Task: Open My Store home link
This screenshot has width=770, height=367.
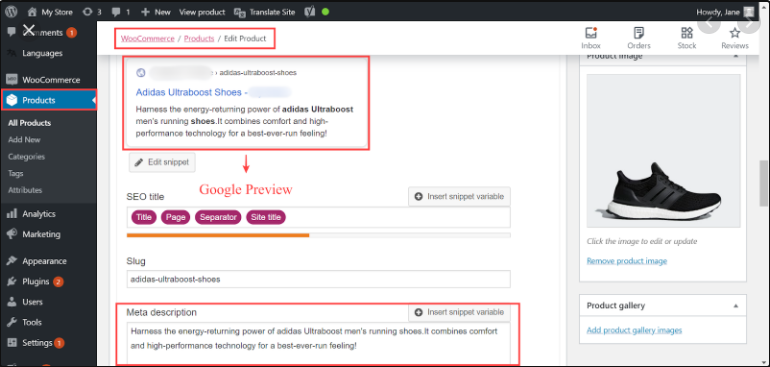Action: point(50,12)
